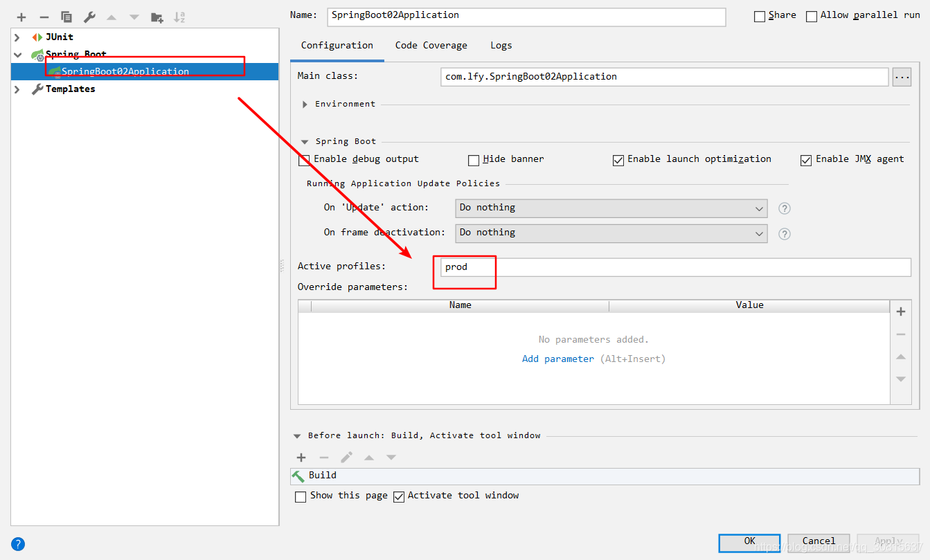Collapse the Spring Boot tree node
Screen dimensions: 930x560
click(x=17, y=55)
